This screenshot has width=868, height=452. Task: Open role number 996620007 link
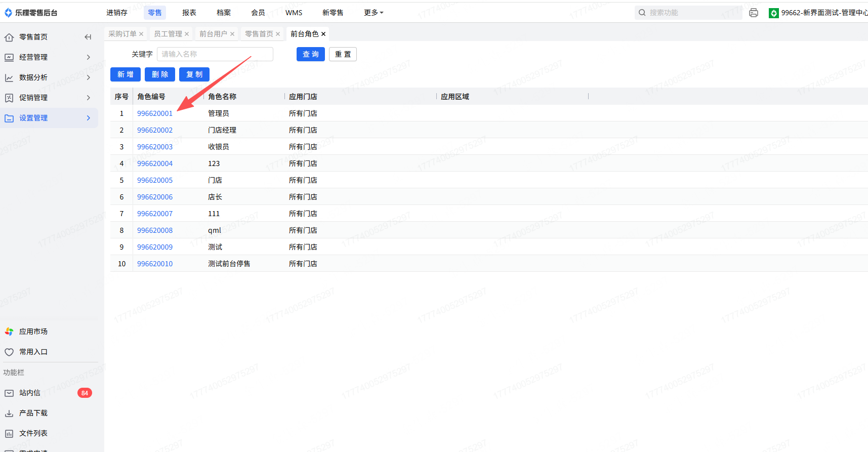[155, 214]
